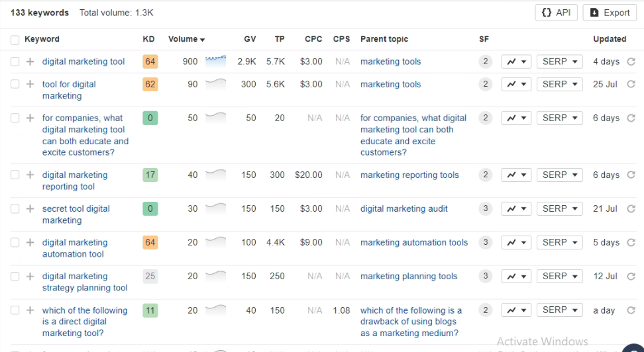Open the API button

click(x=556, y=13)
